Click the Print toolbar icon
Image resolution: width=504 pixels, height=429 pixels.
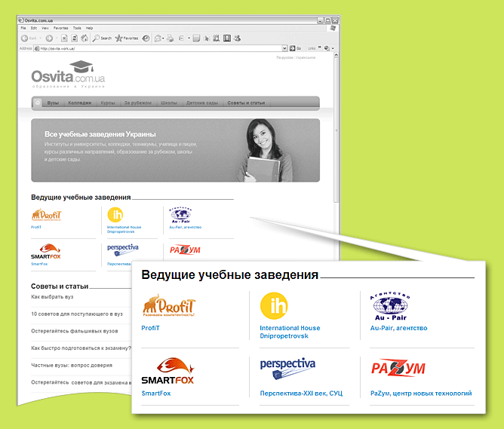click(170, 38)
